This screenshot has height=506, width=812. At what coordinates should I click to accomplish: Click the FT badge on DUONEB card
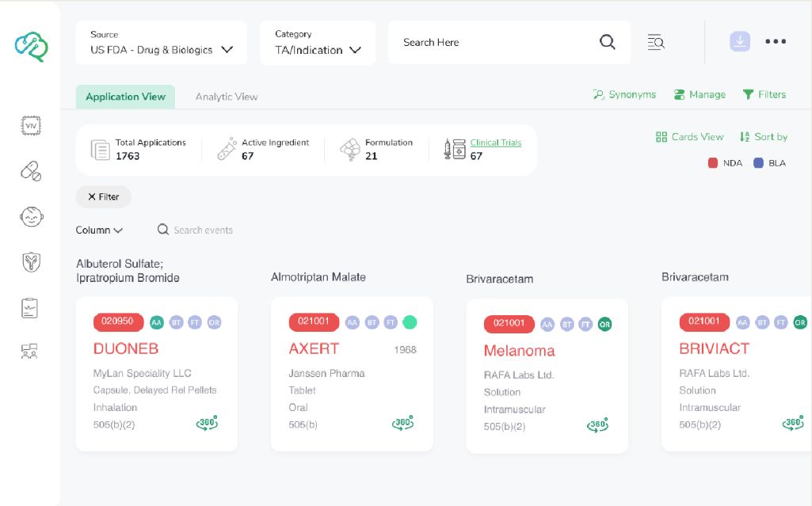tap(195, 322)
